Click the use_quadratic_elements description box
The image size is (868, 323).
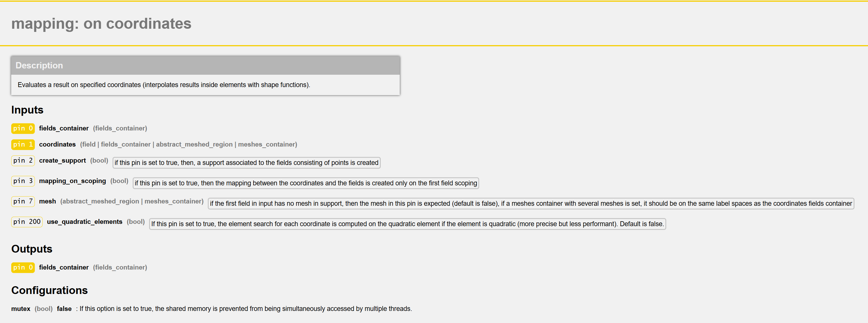[408, 224]
